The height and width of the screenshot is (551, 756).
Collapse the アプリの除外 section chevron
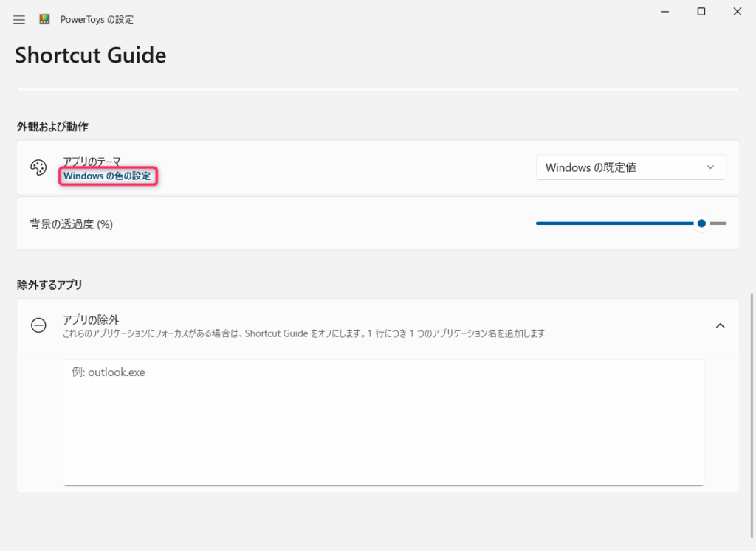(x=721, y=325)
